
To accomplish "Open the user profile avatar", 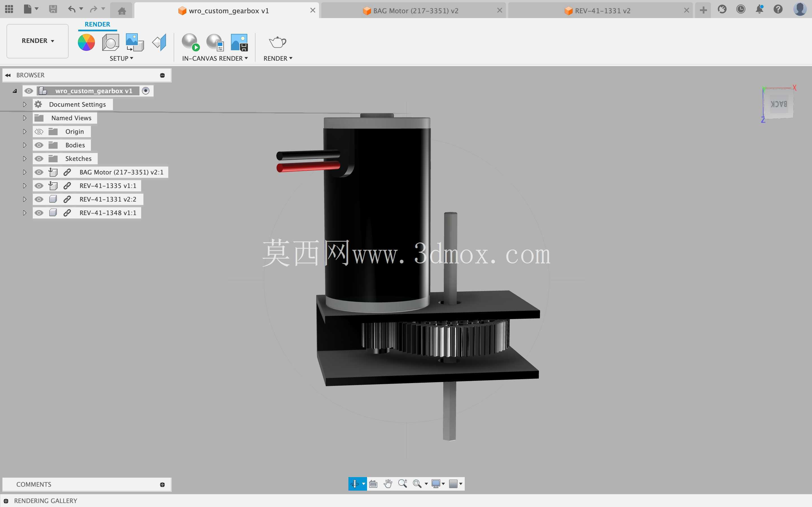I will click(800, 9).
